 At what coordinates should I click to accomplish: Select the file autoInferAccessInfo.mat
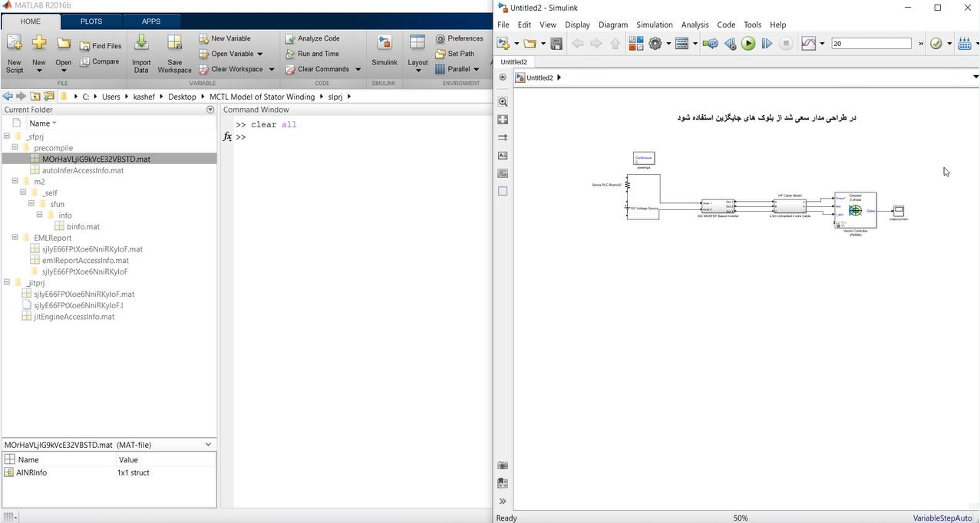point(83,170)
